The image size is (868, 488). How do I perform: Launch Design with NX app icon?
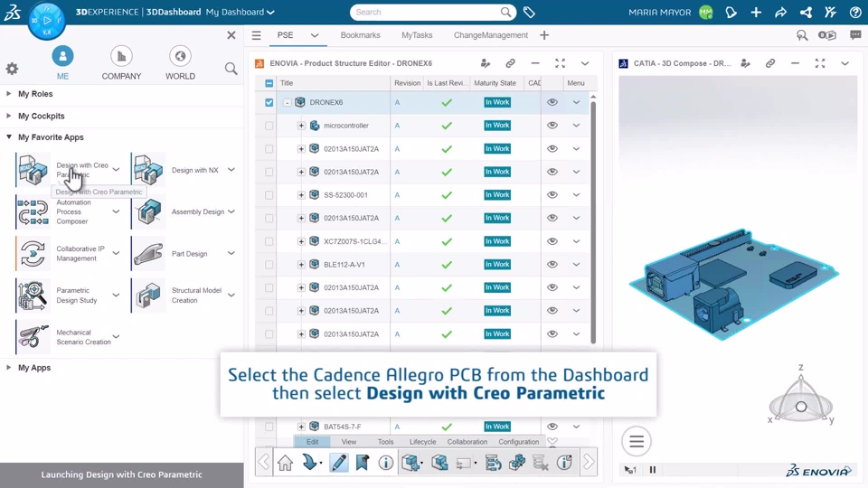tap(147, 170)
